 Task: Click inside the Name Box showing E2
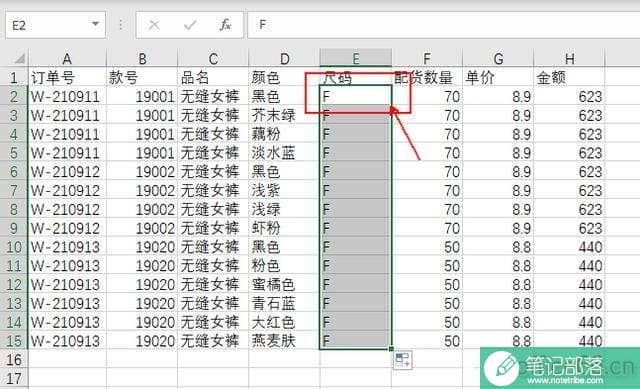click(48, 25)
